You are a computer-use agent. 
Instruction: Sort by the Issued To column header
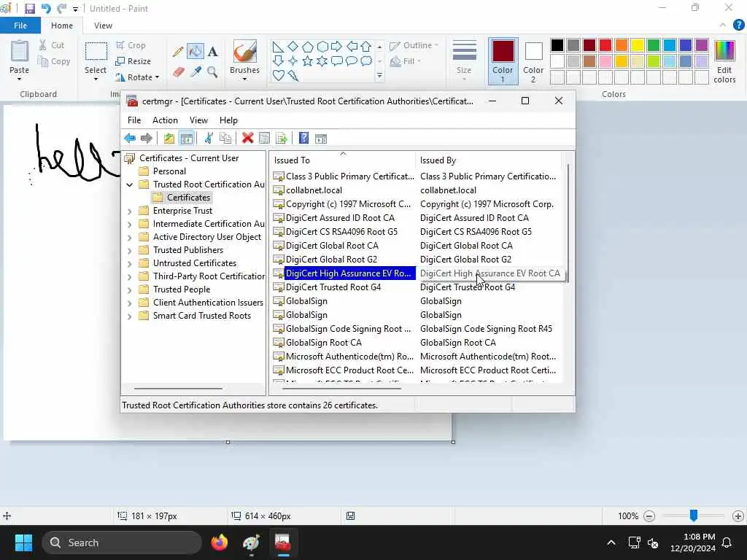tap(343, 160)
